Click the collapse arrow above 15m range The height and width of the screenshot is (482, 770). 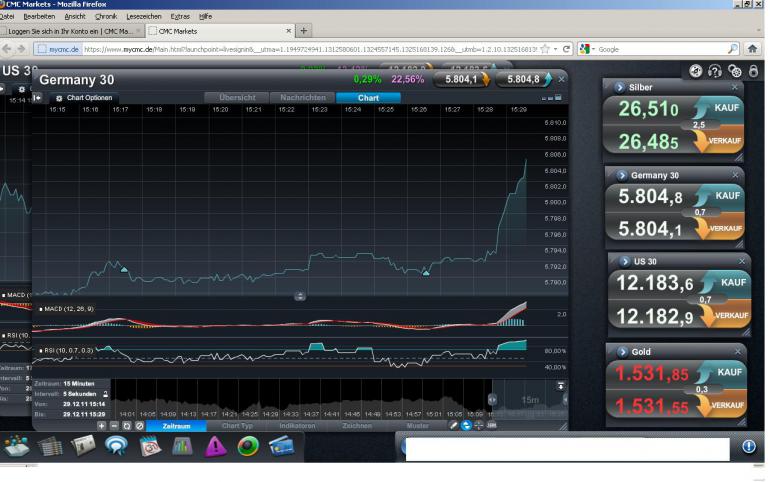tap(560, 386)
